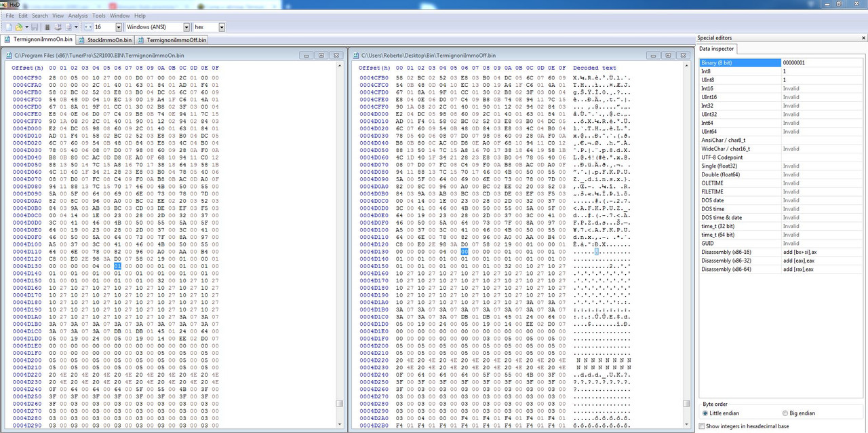The image size is (868, 433).
Task: Click the Decoded text column header
Action: coord(595,68)
